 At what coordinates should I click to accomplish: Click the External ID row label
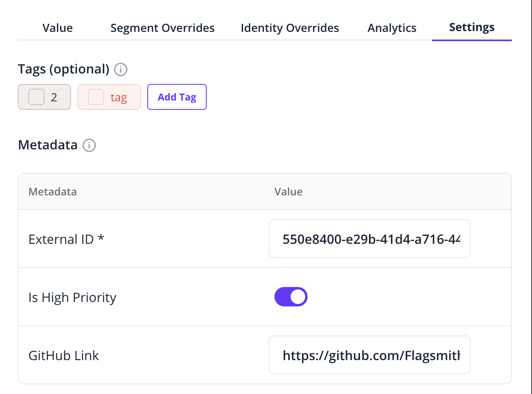click(67, 239)
